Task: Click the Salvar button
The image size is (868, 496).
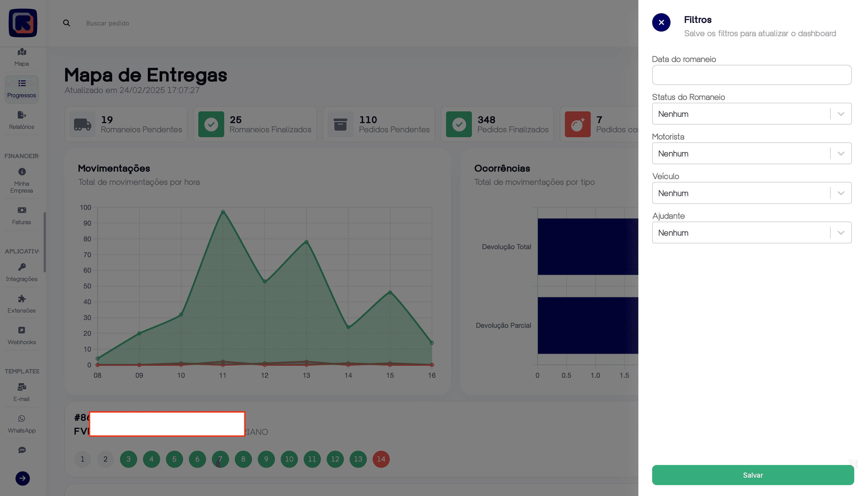Action: (x=753, y=475)
